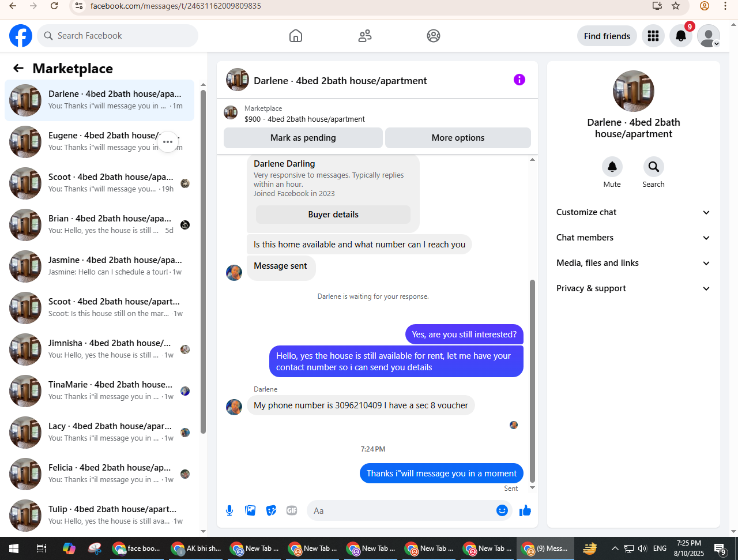Open Brian conversation in the list
738x560 pixels.
(x=99, y=225)
